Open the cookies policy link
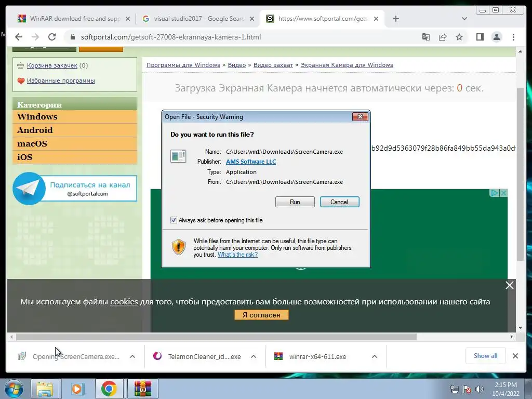The height and width of the screenshot is (399, 532). point(124,302)
